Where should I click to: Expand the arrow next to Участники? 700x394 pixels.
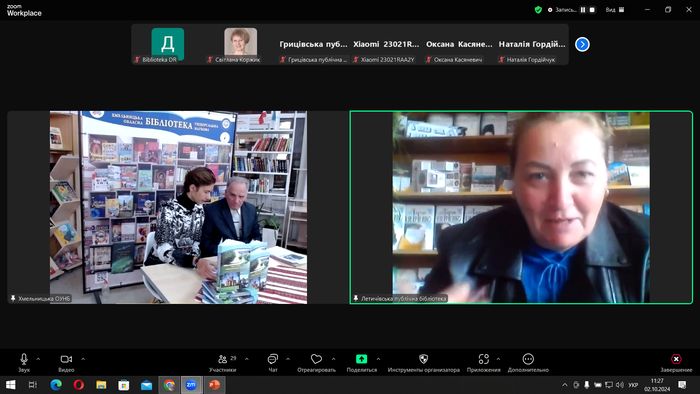coord(247,359)
